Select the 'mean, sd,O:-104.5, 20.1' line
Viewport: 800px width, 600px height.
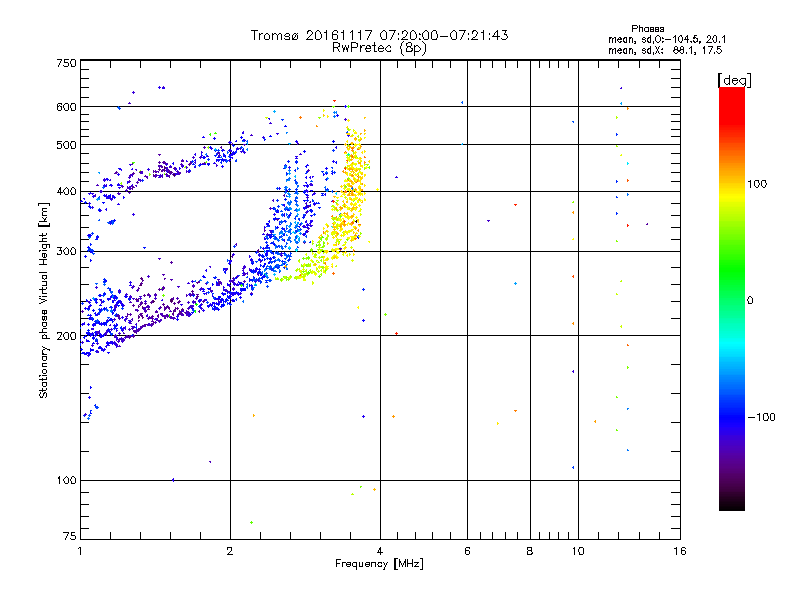point(667,39)
